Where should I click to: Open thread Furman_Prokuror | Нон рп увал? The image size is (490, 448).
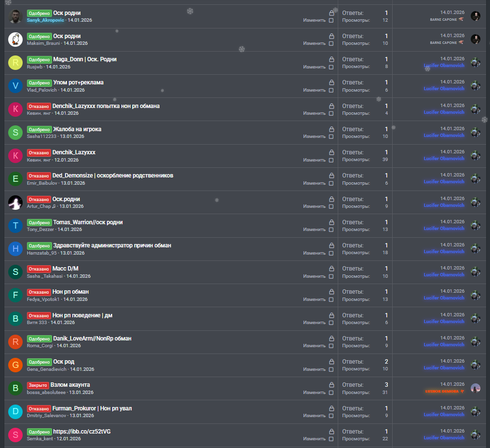click(x=92, y=408)
